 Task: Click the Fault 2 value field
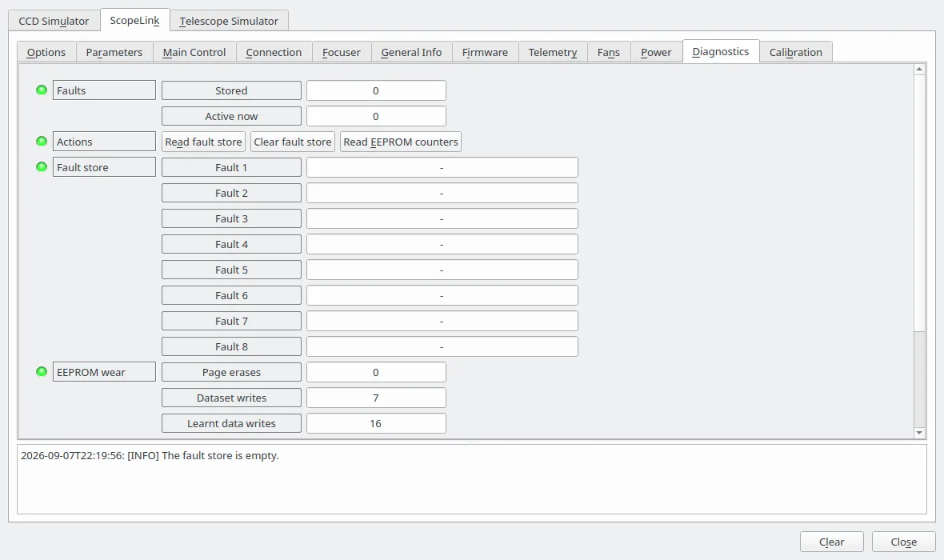[x=442, y=193]
